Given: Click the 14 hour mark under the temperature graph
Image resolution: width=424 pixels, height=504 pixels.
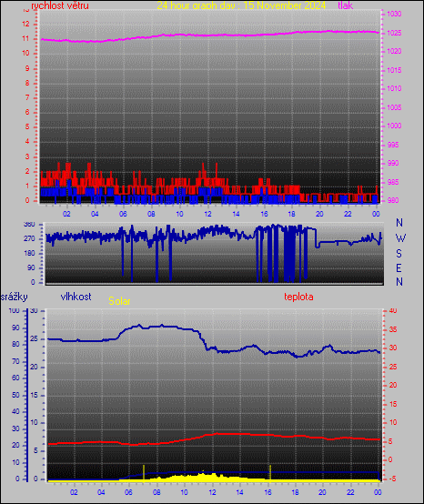Looking at the screenshot, I should click(x=239, y=492).
